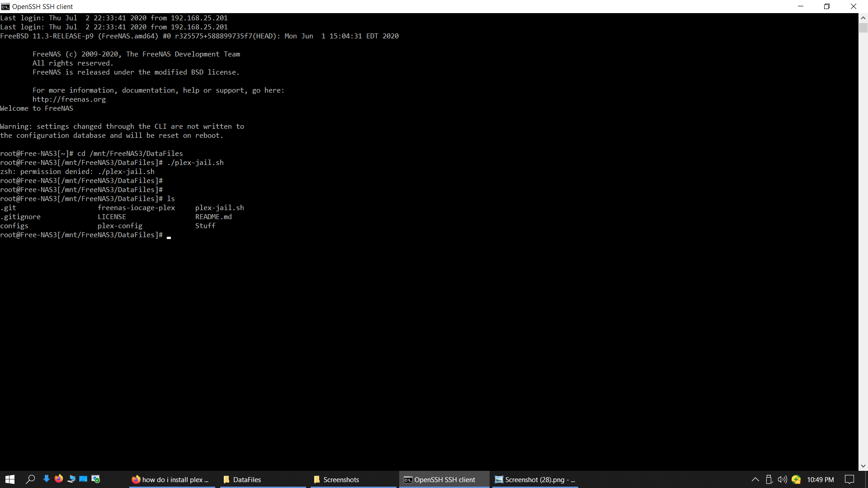This screenshot has width=868, height=488.
Task: Click the terminal scrollbar up arrow
Action: pyautogui.click(x=863, y=18)
